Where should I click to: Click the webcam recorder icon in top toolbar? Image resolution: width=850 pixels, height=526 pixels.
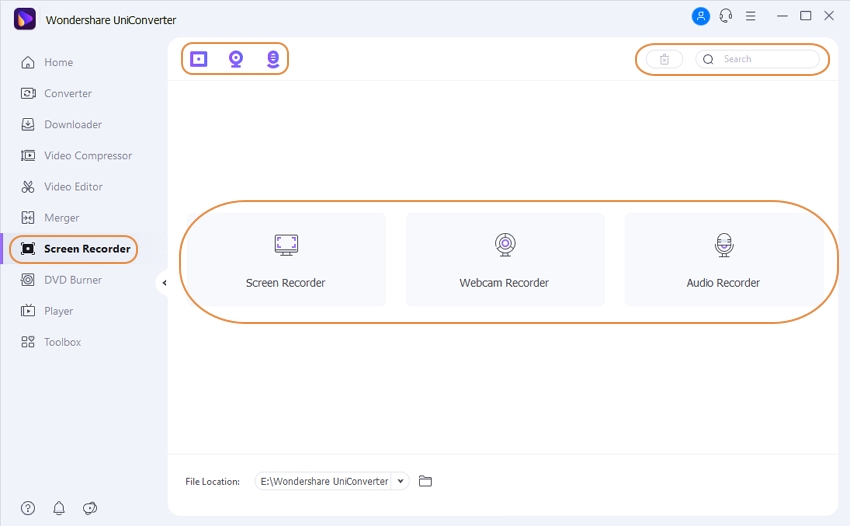[236, 59]
